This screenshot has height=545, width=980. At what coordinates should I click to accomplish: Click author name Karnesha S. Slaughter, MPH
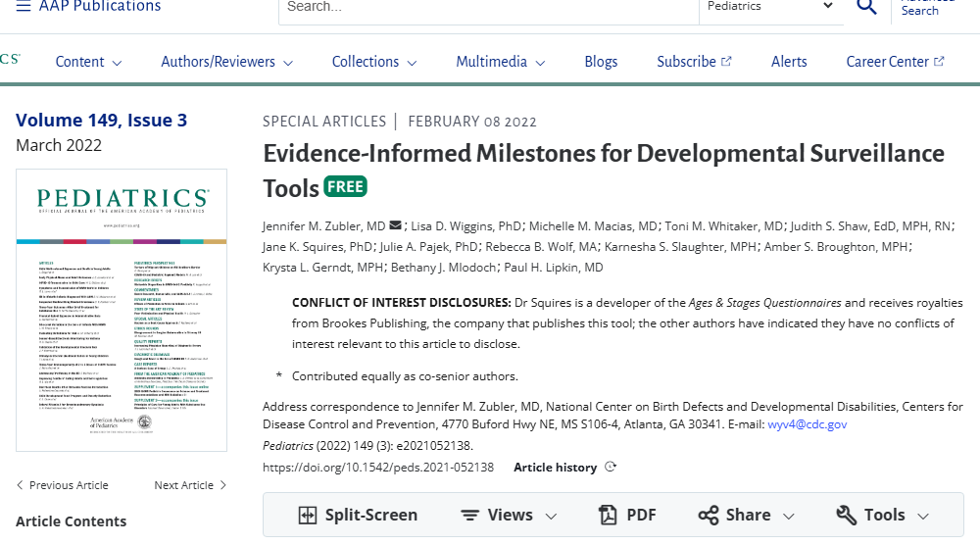(680, 247)
